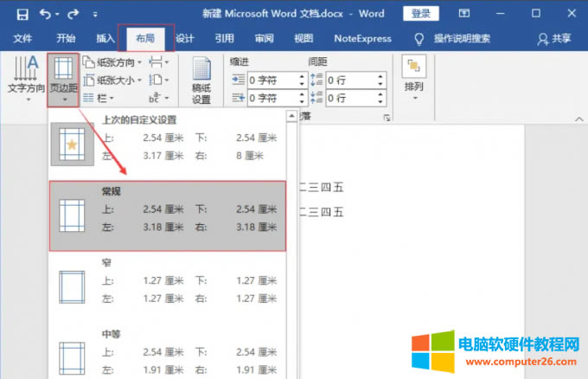Choose 上次的自定义设置 margin preset

168,143
